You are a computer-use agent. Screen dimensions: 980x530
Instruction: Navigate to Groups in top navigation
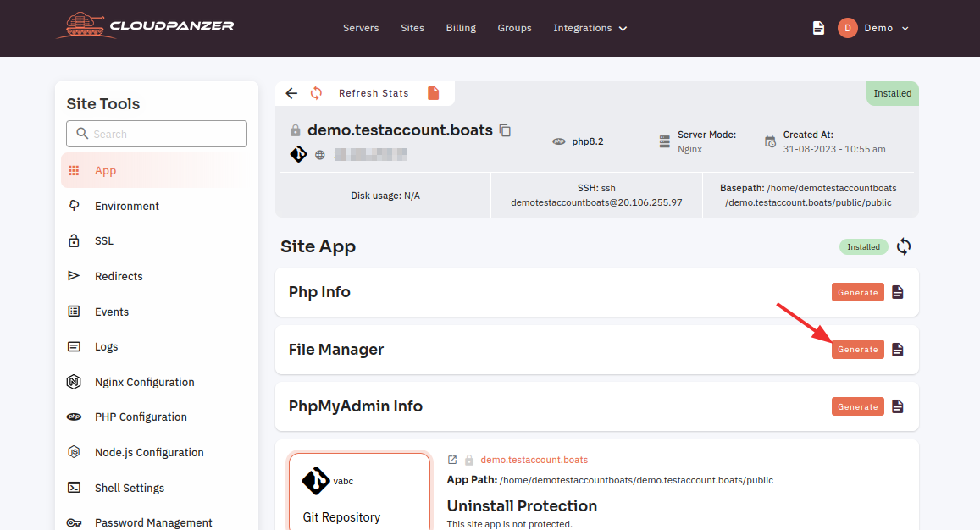pos(514,28)
